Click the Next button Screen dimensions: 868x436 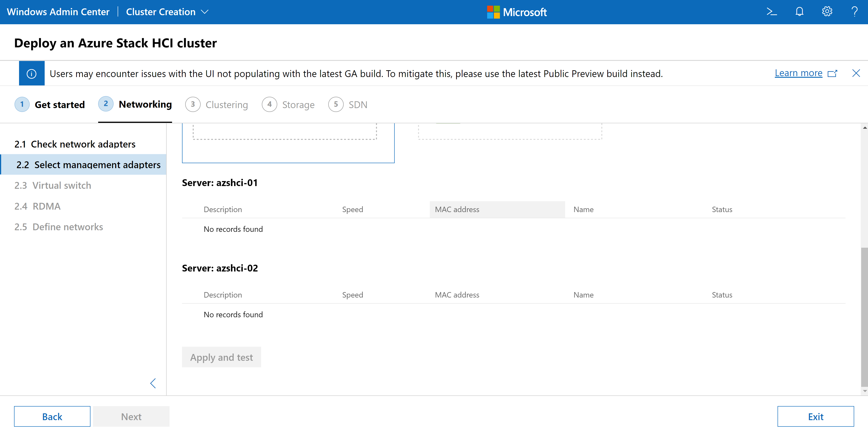pos(131,417)
